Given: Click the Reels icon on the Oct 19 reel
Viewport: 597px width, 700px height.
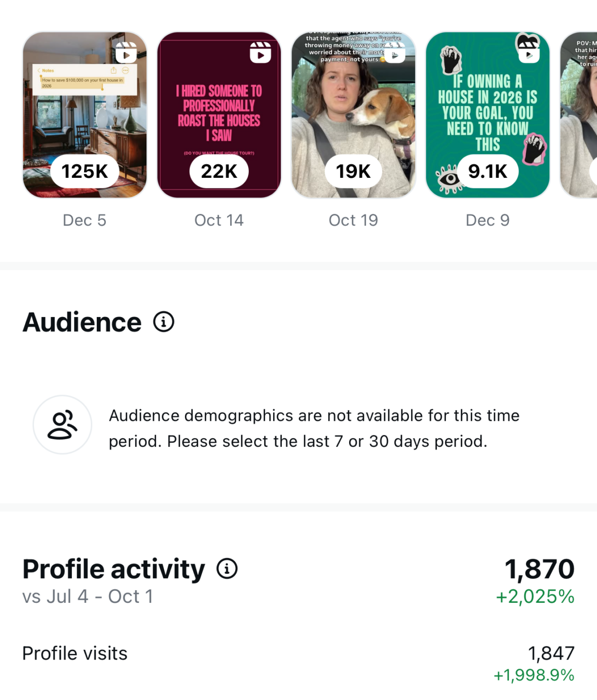Looking at the screenshot, I should coord(395,54).
